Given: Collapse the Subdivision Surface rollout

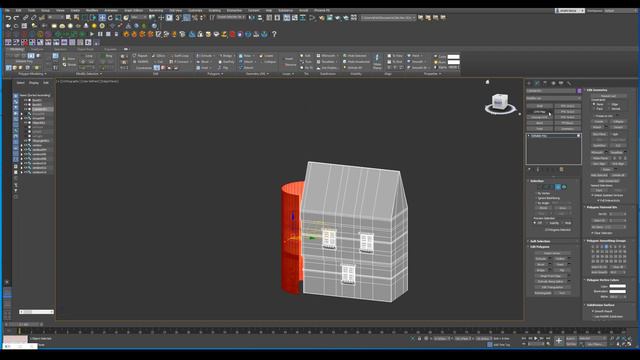Looking at the screenshot, I should point(601,305).
